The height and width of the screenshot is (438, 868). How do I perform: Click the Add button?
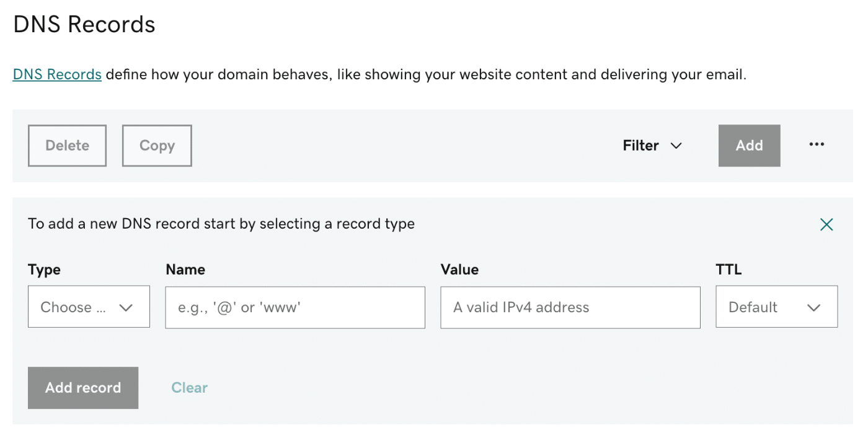point(749,146)
